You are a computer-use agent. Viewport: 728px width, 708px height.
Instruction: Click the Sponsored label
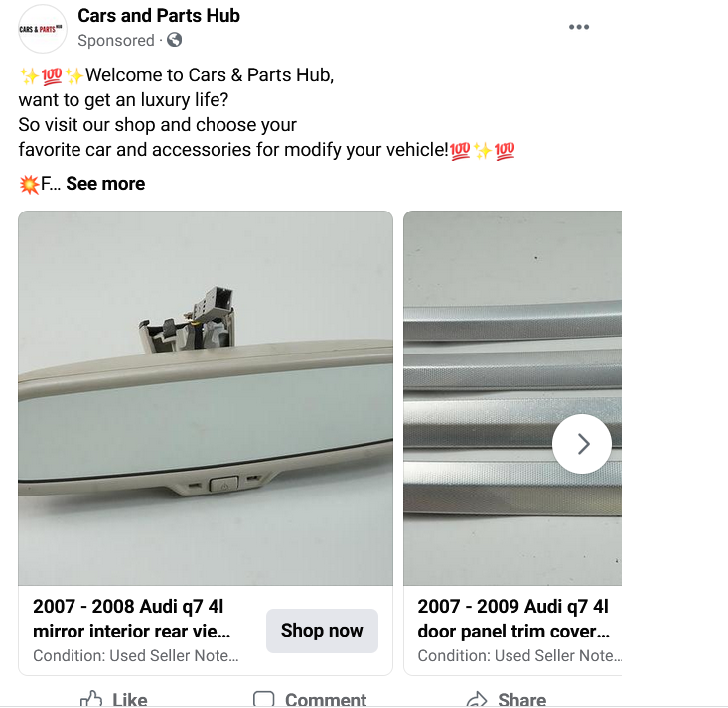pos(116,41)
